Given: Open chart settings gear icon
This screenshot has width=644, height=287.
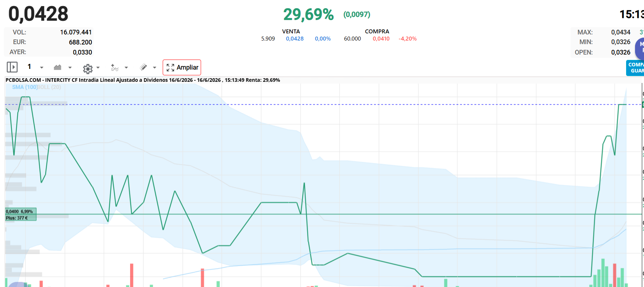Looking at the screenshot, I should coord(87,68).
